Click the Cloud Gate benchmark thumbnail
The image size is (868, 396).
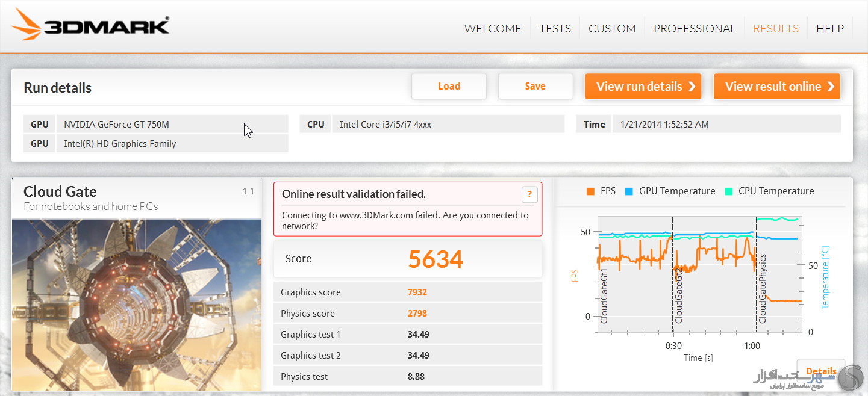point(137,305)
